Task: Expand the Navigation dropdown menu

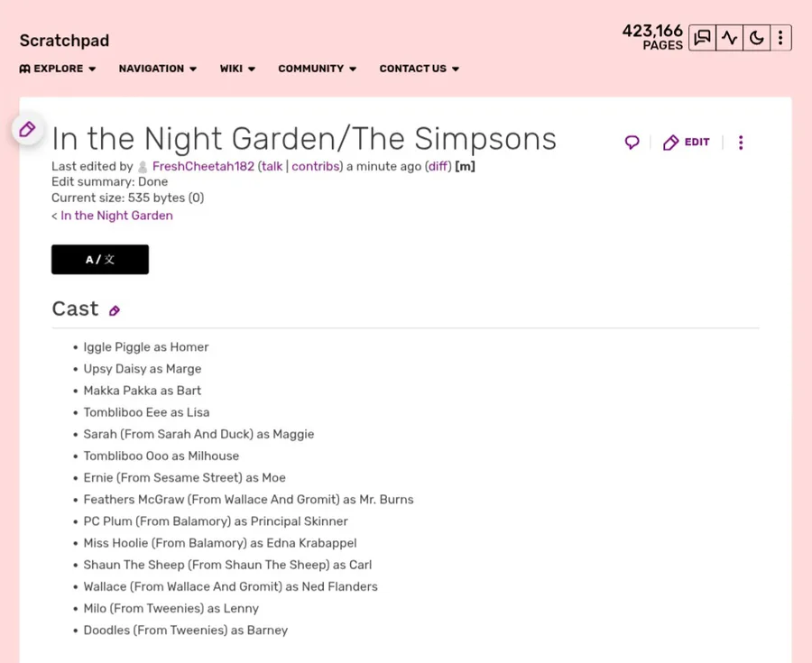Action: tap(158, 69)
